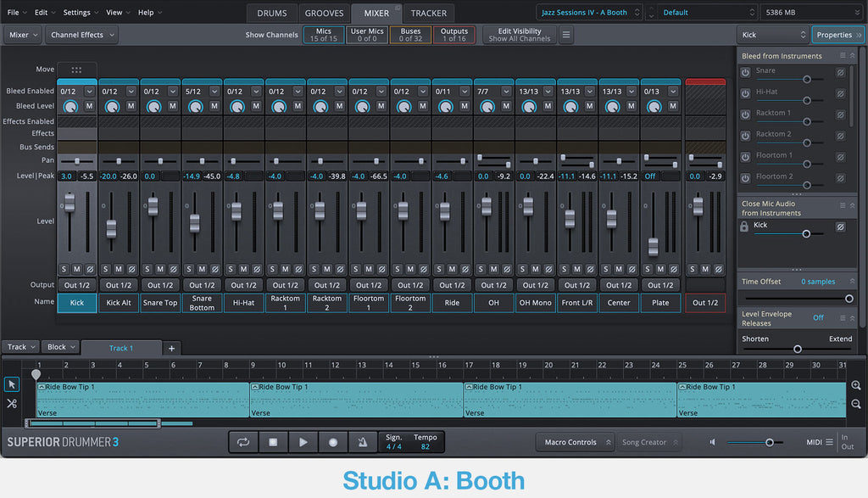Solo the OH channel
This screenshot has width=868, height=498.
[481, 269]
